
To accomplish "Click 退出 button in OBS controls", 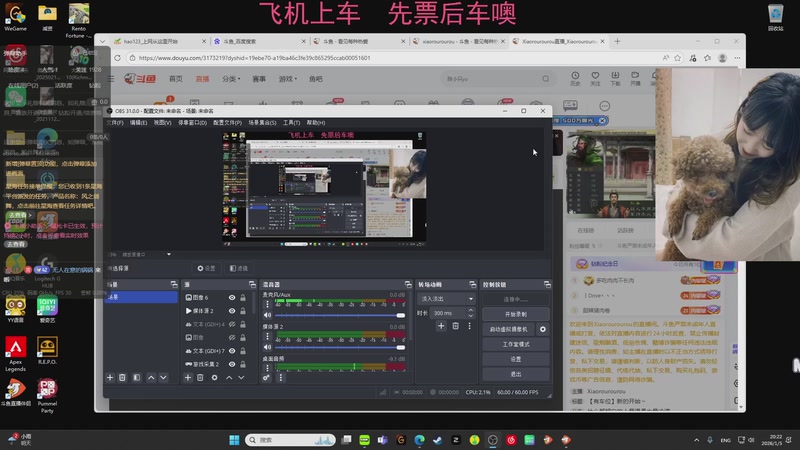I will tap(516, 374).
